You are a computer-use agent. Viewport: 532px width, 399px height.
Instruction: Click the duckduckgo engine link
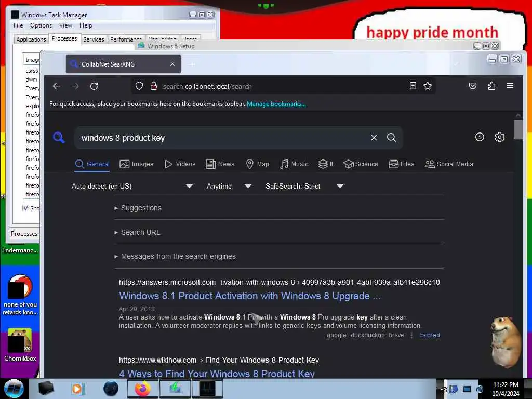click(368, 335)
